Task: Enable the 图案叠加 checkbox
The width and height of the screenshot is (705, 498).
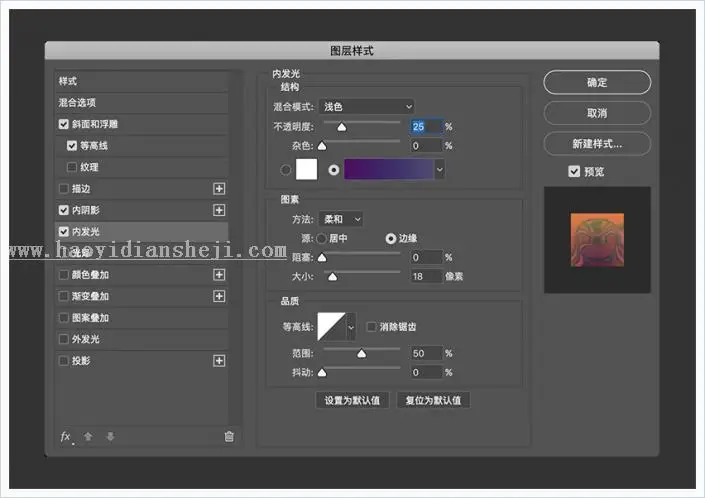Action: click(x=64, y=318)
